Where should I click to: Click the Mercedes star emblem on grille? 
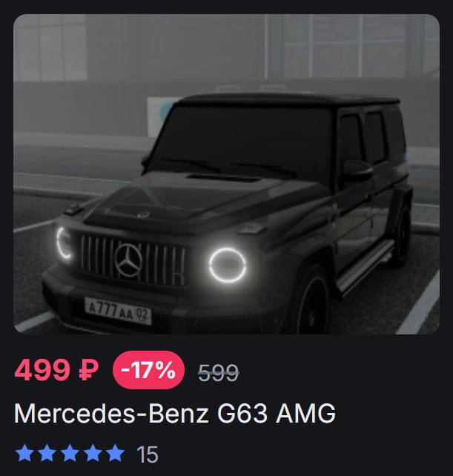tap(129, 260)
